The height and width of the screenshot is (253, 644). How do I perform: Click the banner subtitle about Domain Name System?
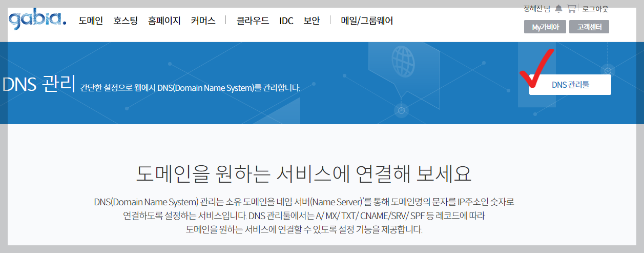point(190,88)
